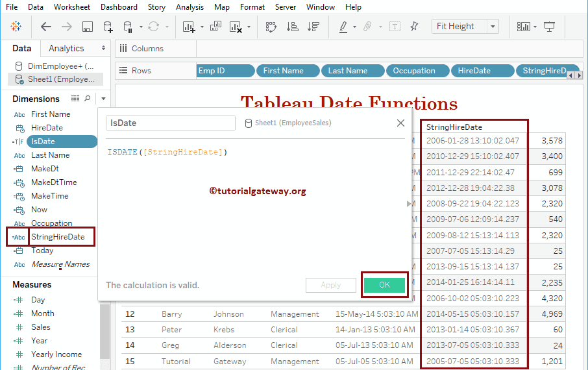
Task: Click the cell 2014-05-15 05:03:10.157
Action: tap(472, 314)
